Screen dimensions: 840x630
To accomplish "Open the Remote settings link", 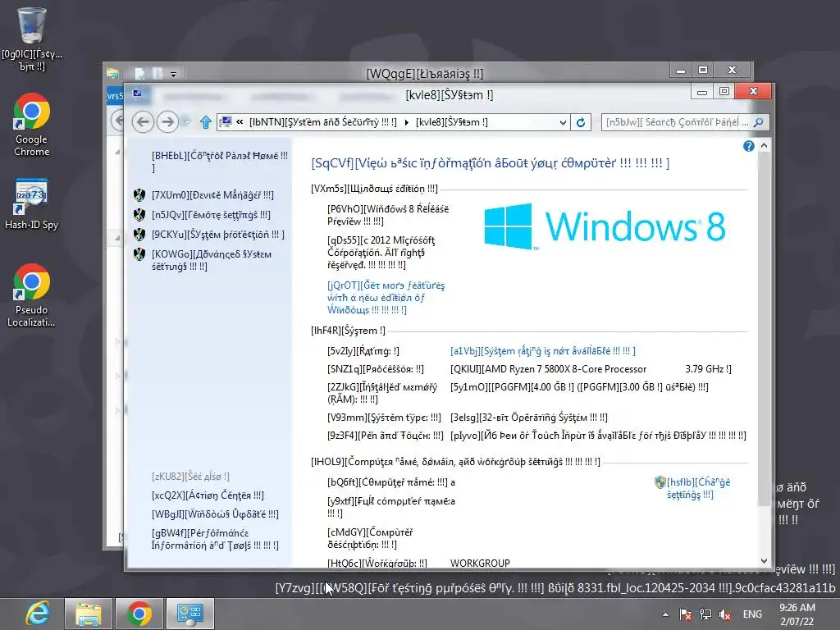I will 211,215.
